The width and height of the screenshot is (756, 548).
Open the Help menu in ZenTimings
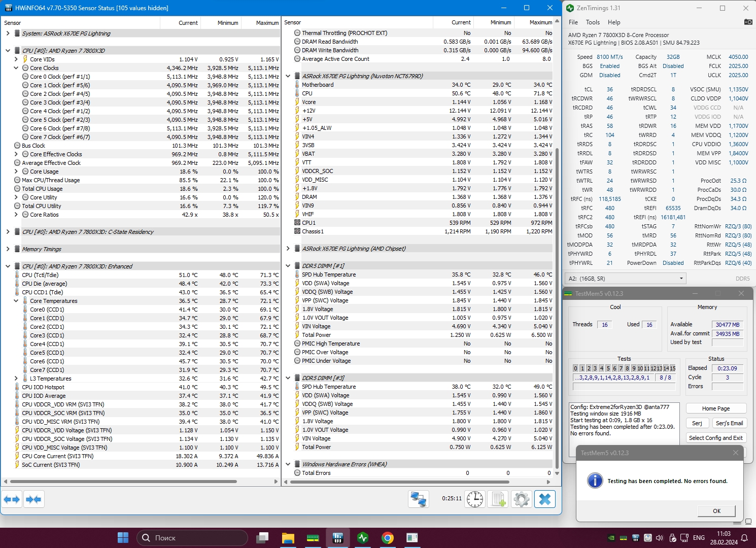coord(614,22)
